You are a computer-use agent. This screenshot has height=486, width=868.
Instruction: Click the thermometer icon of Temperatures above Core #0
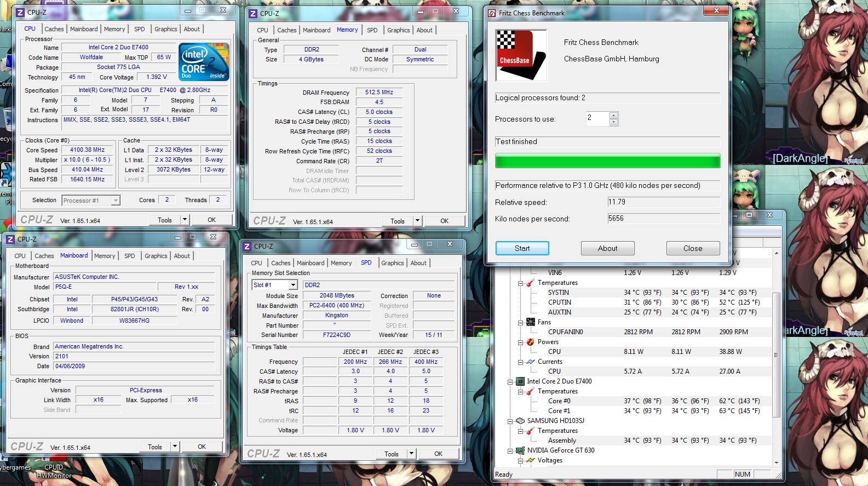530,391
